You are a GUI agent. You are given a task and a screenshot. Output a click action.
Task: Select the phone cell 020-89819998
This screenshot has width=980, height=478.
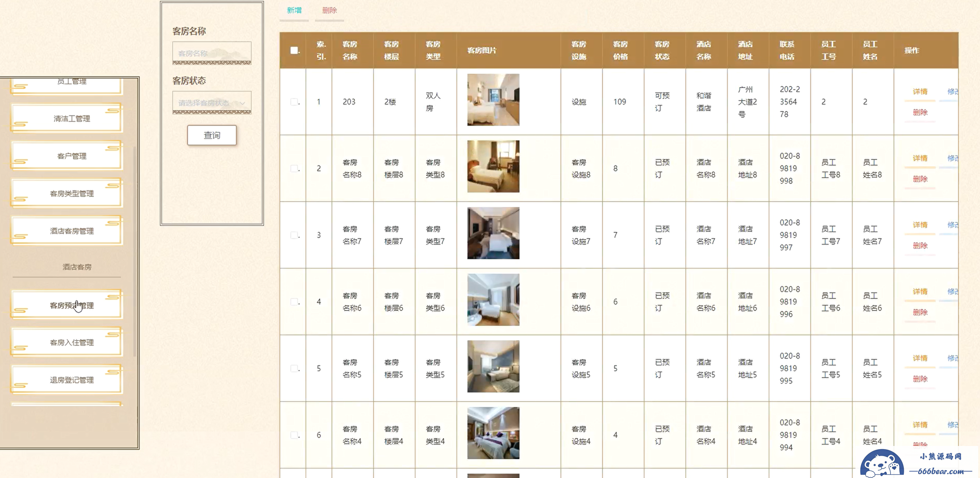(789, 168)
